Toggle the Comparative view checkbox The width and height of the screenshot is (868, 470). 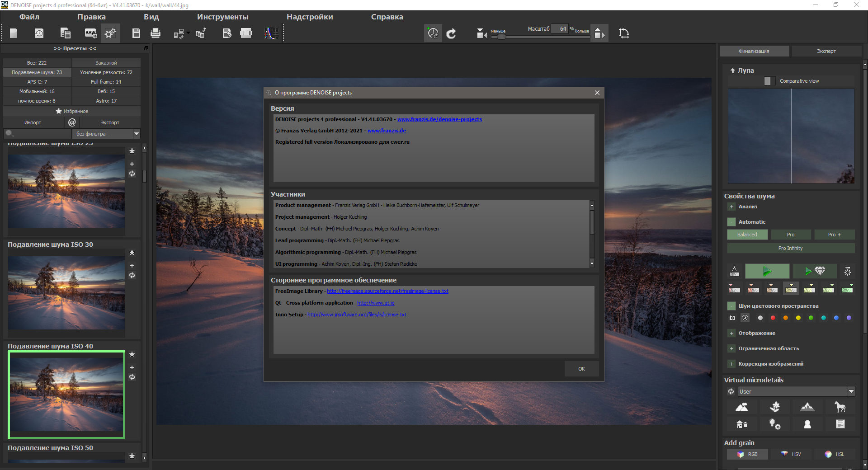[x=770, y=81]
